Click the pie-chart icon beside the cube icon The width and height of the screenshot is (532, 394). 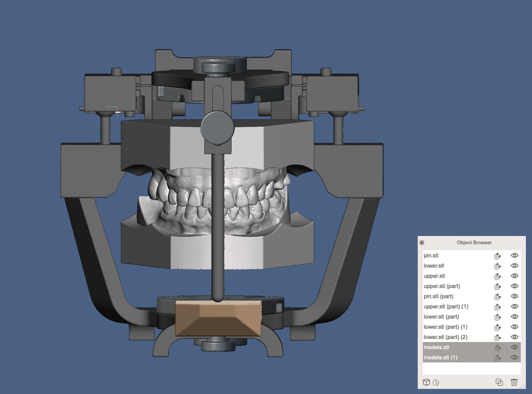436,383
